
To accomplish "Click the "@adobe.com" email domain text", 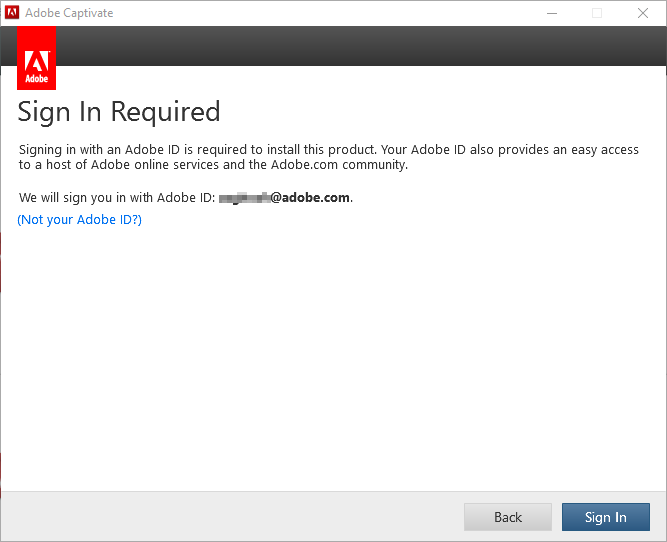I will tap(310, 198).
